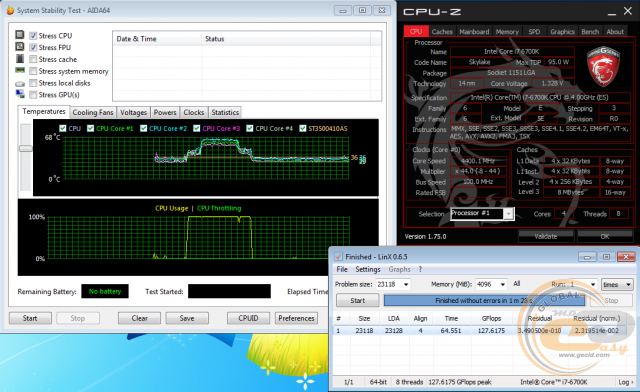Click the disk drive icon beside Stress local disks
640x392 pixels.
(x=20, y=83)
